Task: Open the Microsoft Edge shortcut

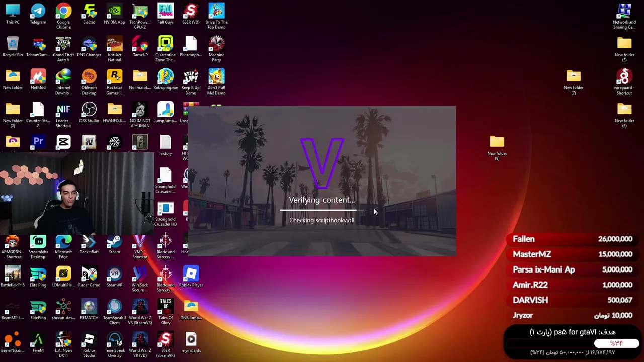Action: pyautogui.click(x=63, y=246)
